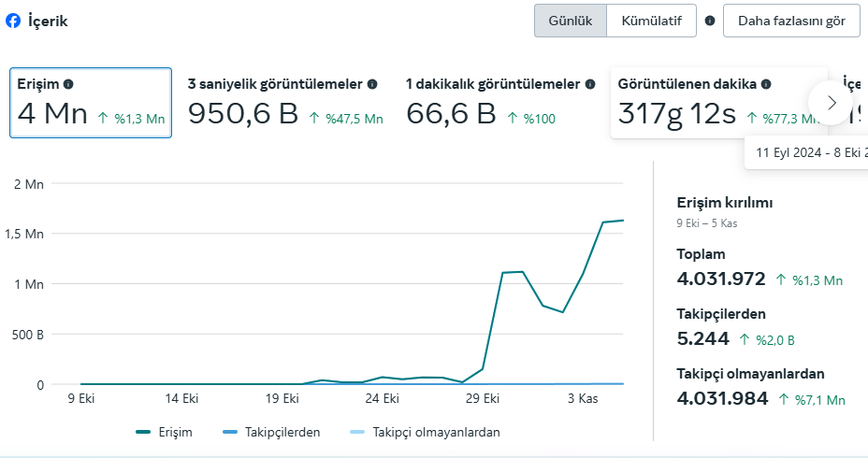Click info icon beside 1 dakikalık görüntülemeler
The height and width of the screenshot is (458, 868).
tap(590, 84)
